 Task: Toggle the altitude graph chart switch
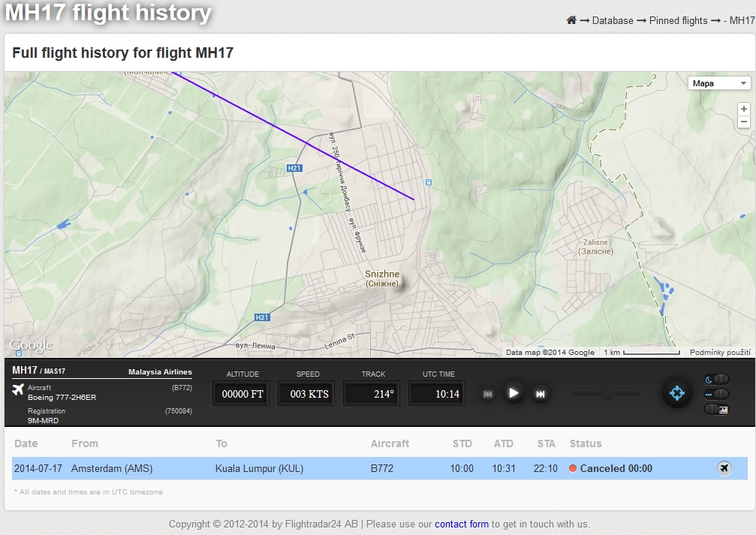pyautogui.click(x=716, y=410)
